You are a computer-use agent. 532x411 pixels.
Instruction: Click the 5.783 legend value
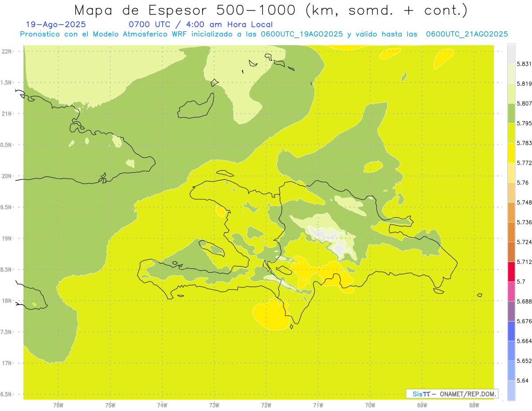point(524,143)
